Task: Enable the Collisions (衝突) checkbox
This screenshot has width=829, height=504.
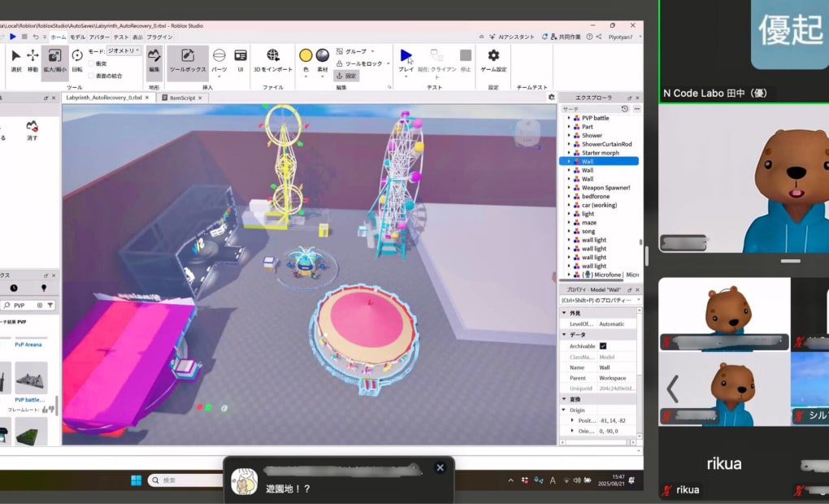Action: (x=90, y=63)
